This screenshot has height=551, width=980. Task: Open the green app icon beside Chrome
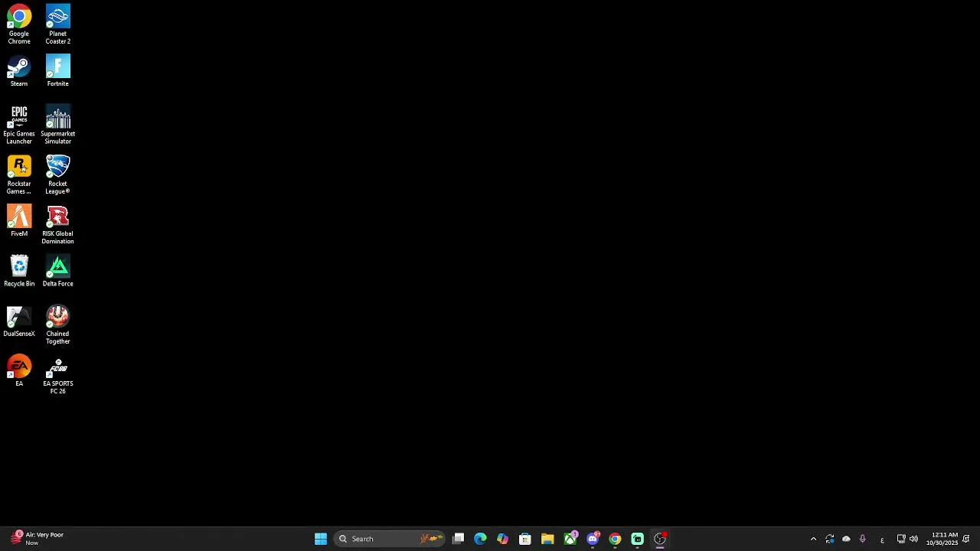[x=637, y=539]
